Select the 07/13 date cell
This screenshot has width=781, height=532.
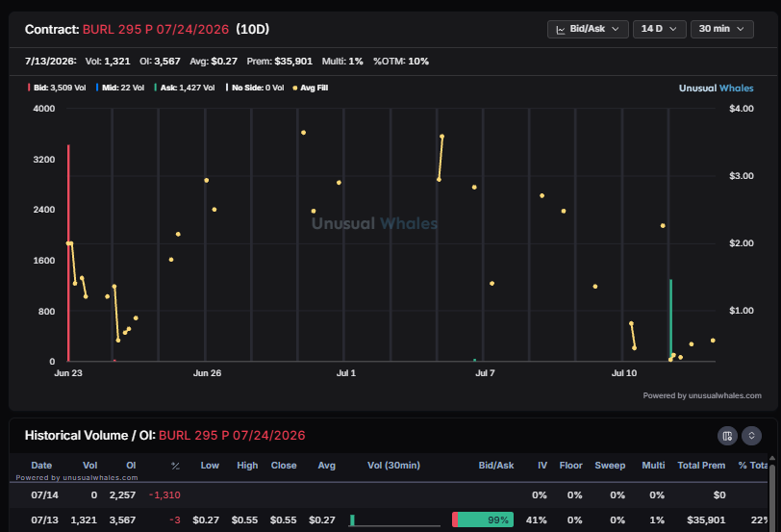tap(45, 520)
